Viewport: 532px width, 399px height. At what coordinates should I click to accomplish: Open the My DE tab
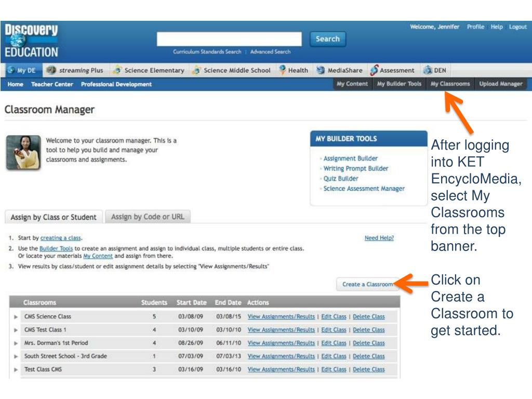pos(23,70)
